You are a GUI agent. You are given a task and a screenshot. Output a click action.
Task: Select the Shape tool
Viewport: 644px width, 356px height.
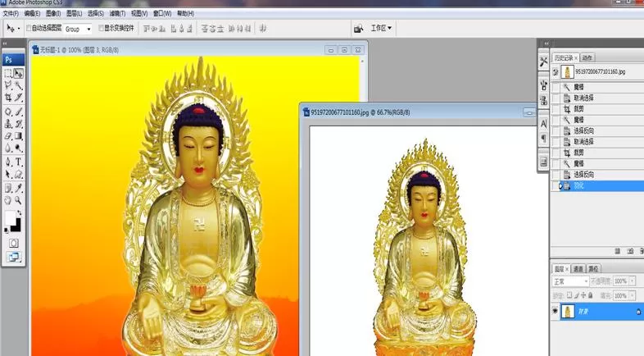[19, 174]
